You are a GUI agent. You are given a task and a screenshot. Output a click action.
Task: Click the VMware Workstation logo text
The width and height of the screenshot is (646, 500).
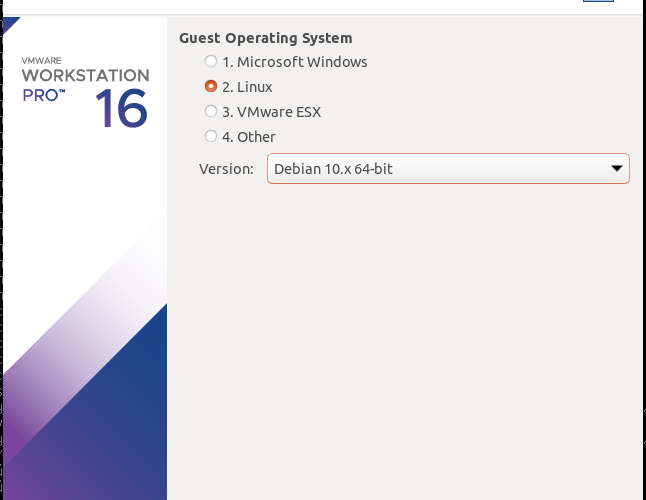[85, 75]
